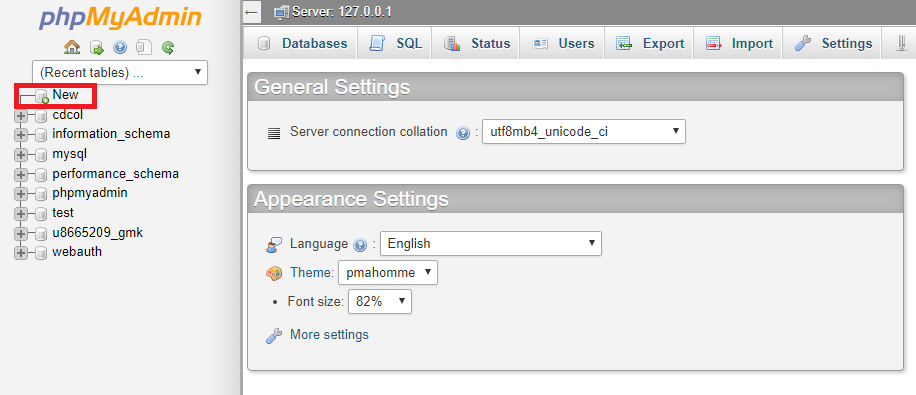Click the help icon beside Server connection collation
This screenshot has width=916, height=395.
tap(463, 134)
